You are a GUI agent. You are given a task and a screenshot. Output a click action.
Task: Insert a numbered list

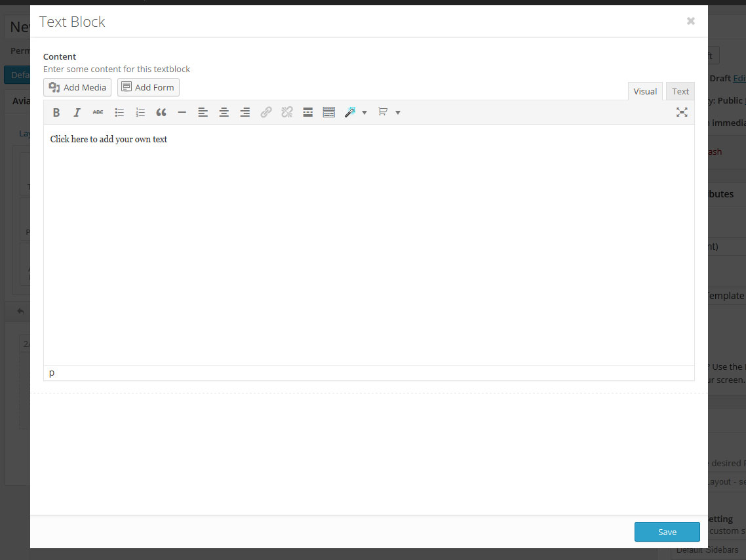(x=140, y=112)
